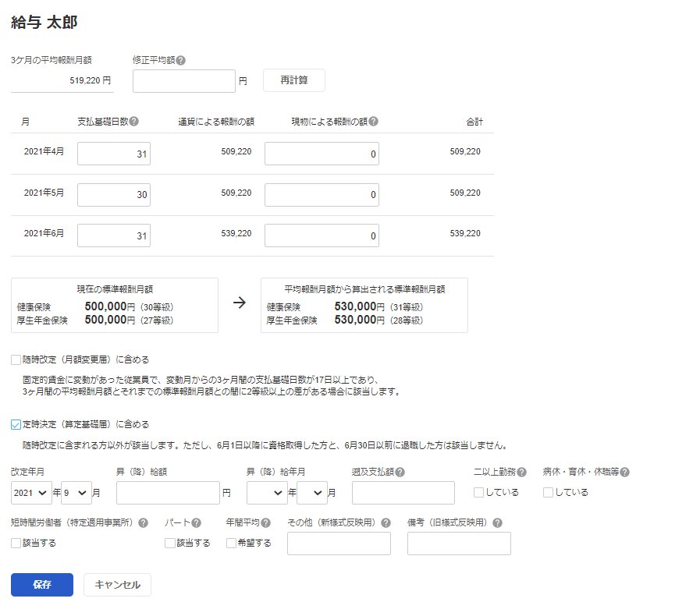Open help icon beside パート
The width and height of the screenshot is (700, 609).
(197, 523)
